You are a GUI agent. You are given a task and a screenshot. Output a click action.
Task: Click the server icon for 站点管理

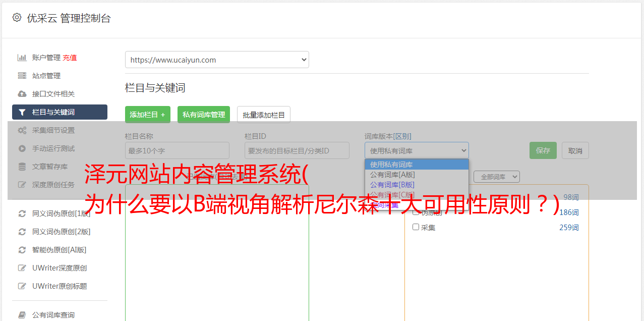click(22, 76)
